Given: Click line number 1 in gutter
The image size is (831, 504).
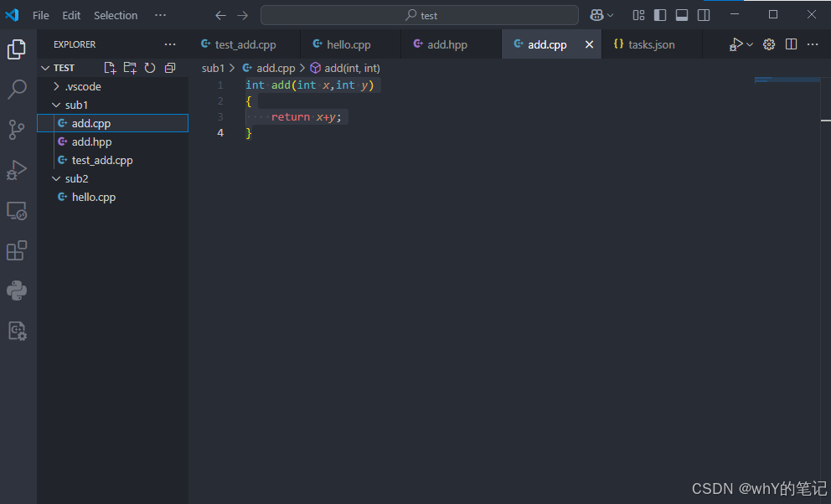Looking at the screenshot, I should tap(220, 85).
